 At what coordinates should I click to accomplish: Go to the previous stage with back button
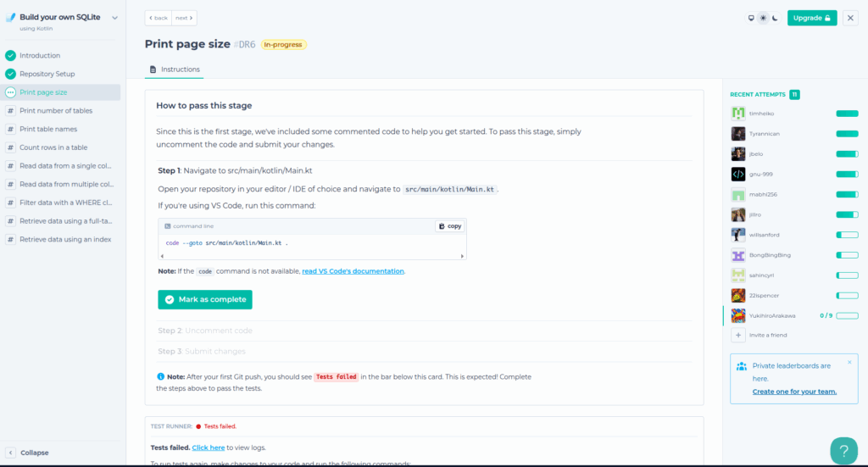tap(159, 18)
